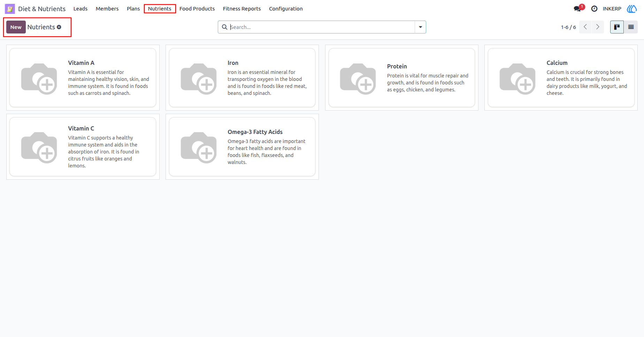644x337 pixels.
Task: Open the Nutrients menu
Action: (160, 9)
